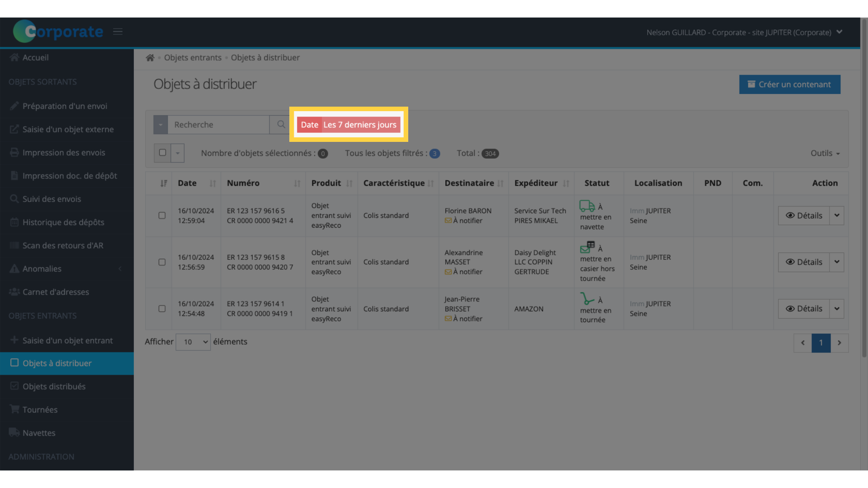Open the Nelson GUILLARD user account menu

tap(744, 32)
